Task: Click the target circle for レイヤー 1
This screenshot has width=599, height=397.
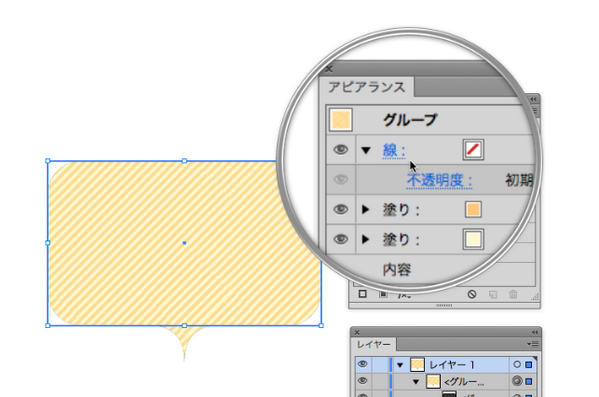Action: [x=516, y=365]
